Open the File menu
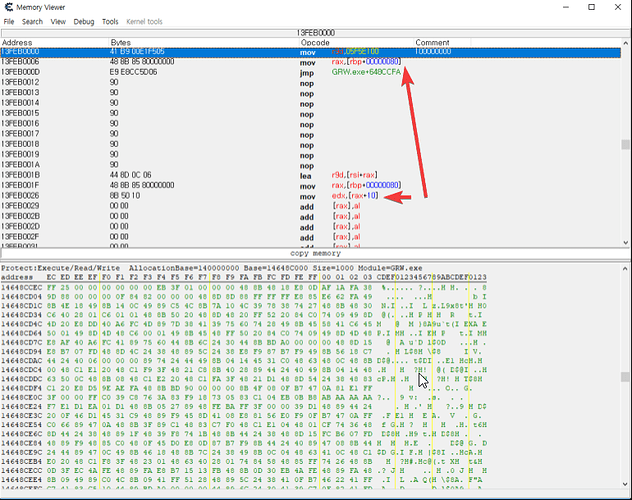 coord(9,21)
